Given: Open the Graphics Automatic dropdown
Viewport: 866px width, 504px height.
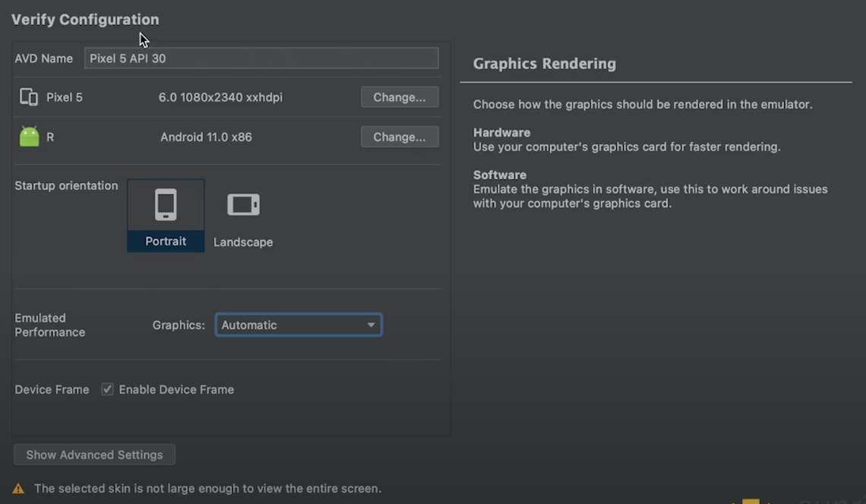Looking at the screenshot, I should 299,325.
